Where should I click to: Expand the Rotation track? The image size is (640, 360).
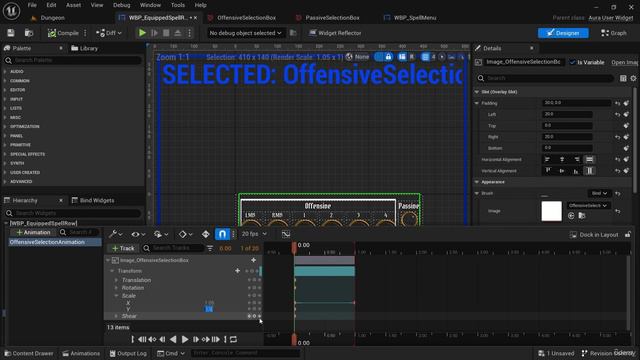coord(116,288)
